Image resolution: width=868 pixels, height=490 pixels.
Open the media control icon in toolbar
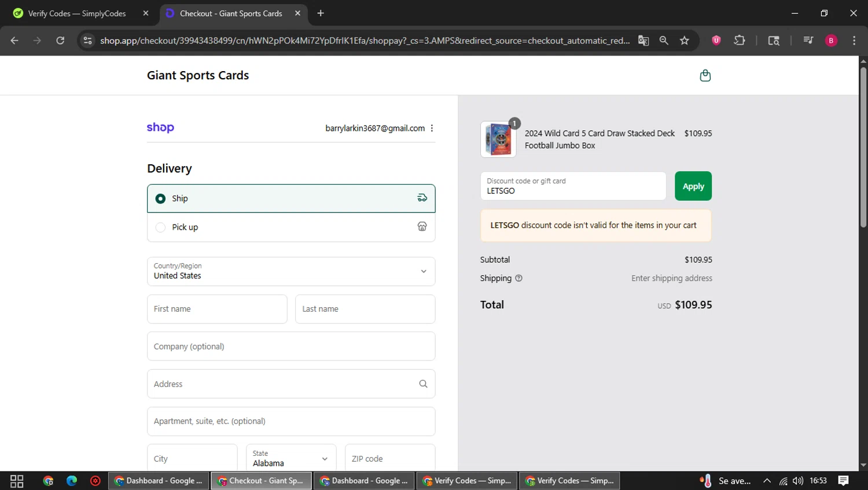point(808,40)
